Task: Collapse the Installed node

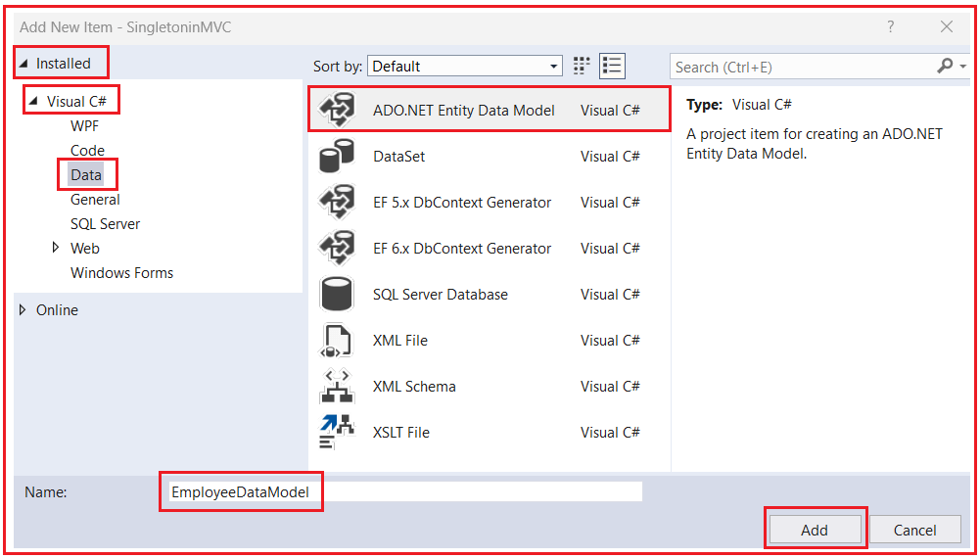Action: 23,63
